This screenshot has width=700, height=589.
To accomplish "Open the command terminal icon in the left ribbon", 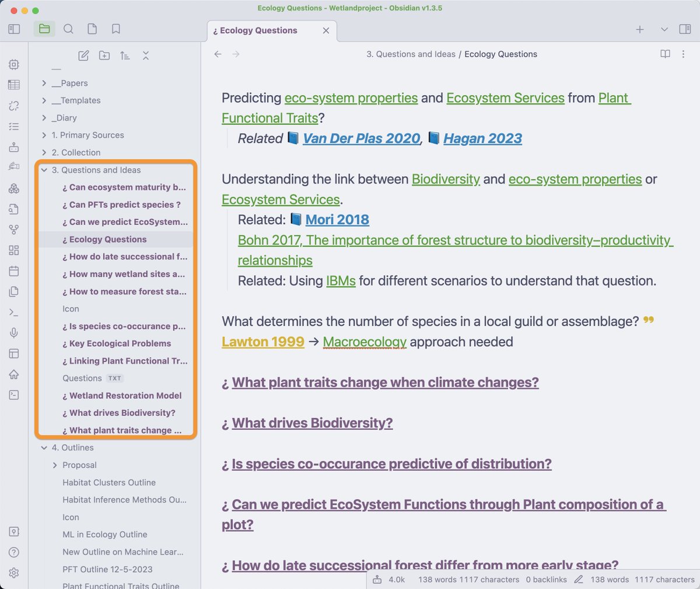I will coord(13,312).
